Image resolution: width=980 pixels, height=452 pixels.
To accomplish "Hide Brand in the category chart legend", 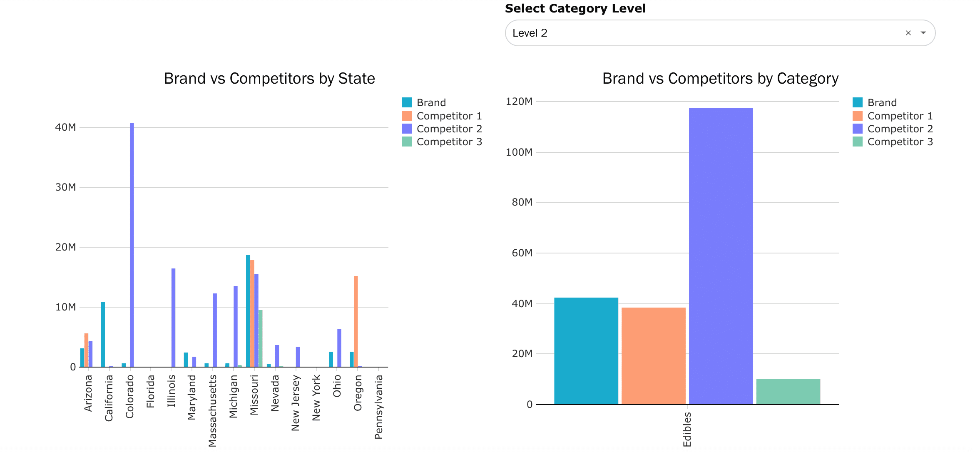I will tap(882, 102).
